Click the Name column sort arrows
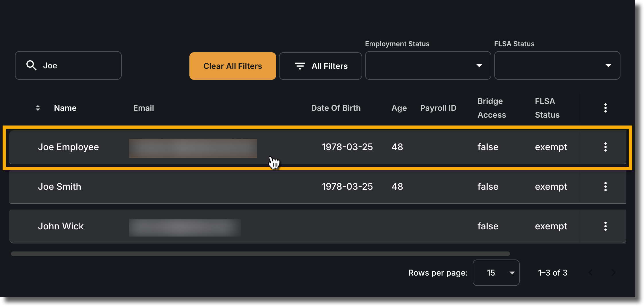644x306 pixels. tap(38, 108)
